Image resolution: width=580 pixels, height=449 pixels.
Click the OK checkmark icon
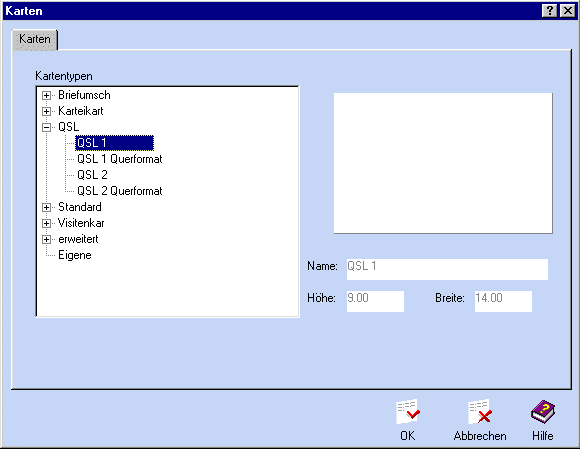tap(408, 412)
